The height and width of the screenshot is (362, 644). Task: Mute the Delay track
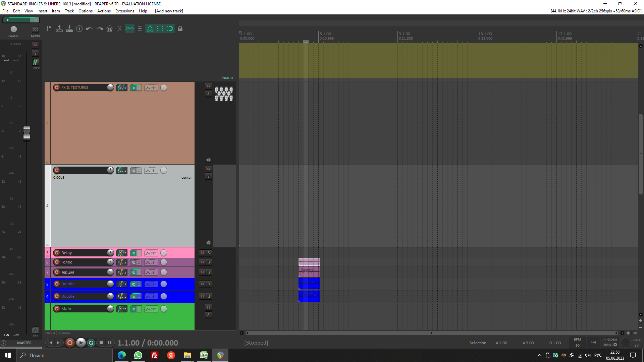point(202,253)
